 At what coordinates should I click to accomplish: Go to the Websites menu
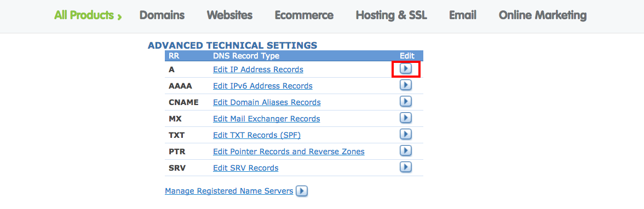229,16
